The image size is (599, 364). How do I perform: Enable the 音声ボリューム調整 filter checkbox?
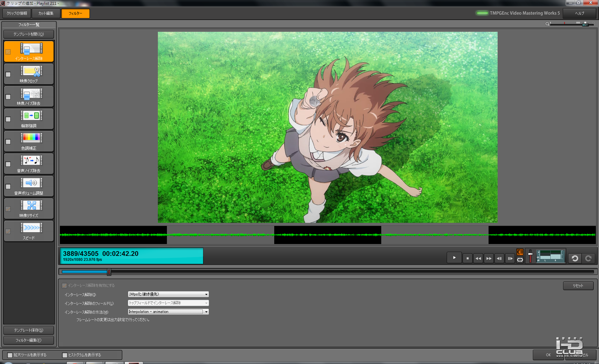[x=8, y=187]
